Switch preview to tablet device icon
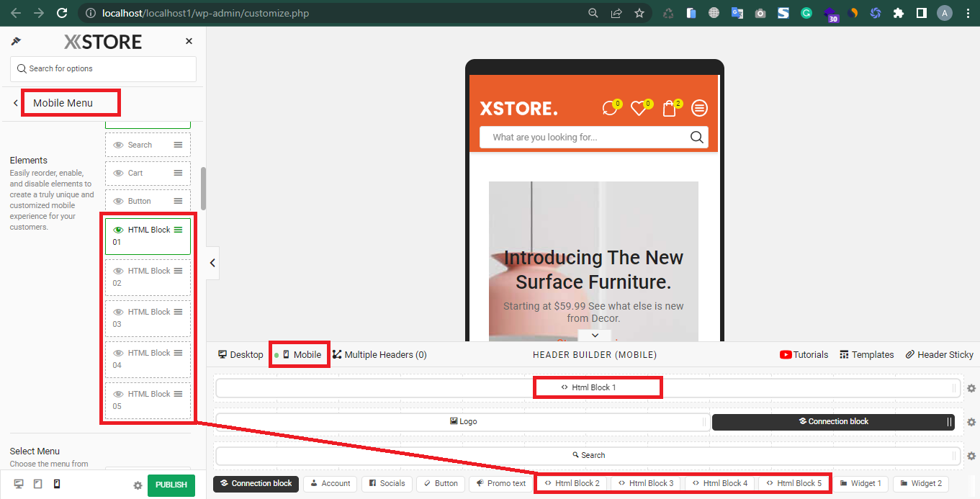Viewport: 980px width, 499px height. pos(38,484)
